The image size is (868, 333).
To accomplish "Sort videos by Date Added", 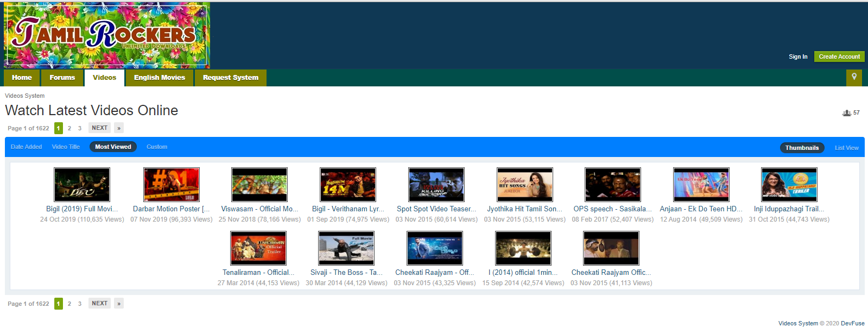I will pos(26,147).
